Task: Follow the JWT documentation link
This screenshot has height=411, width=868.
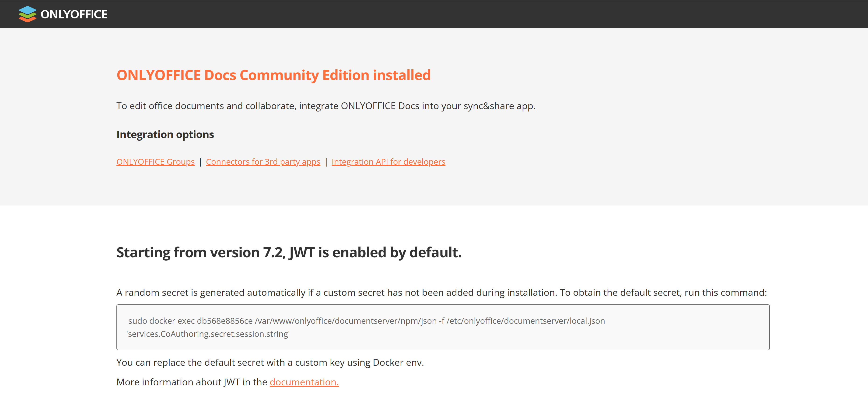Action: [x=304, y=382]
